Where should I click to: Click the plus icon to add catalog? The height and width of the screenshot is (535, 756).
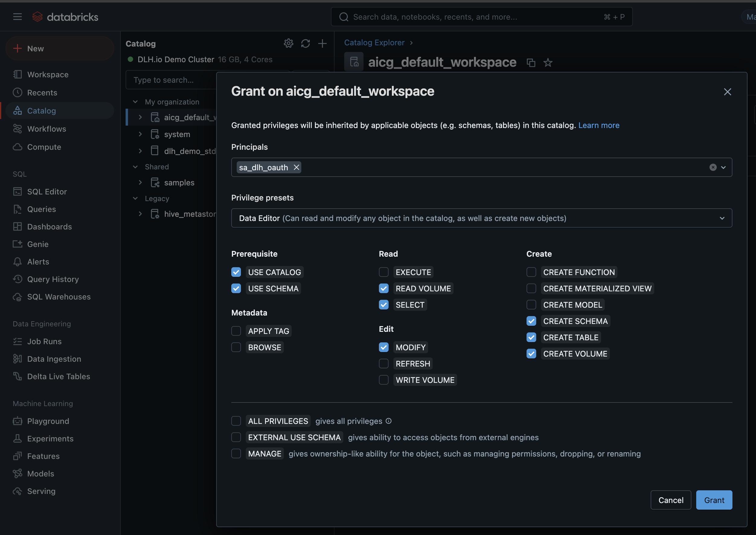click(x=322, y=43)
